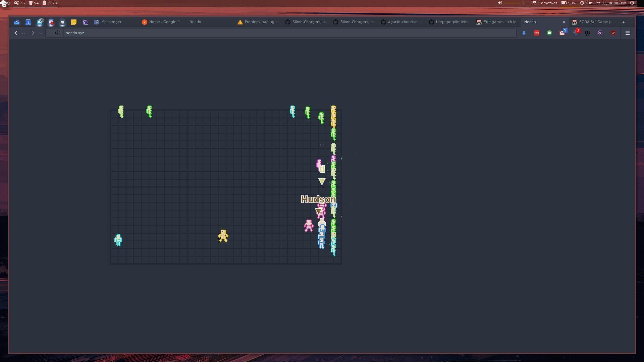Open the green Pushbullet extension

click(549, 33)
